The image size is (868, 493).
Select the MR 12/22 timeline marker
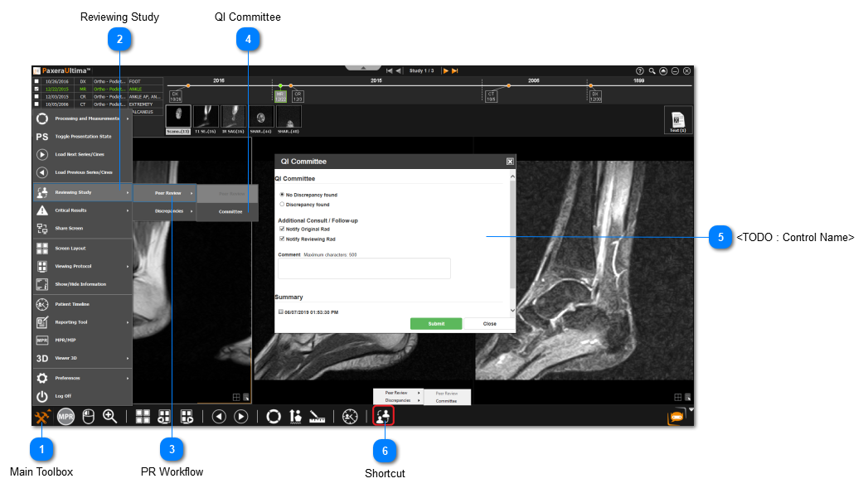pos(281,96)
